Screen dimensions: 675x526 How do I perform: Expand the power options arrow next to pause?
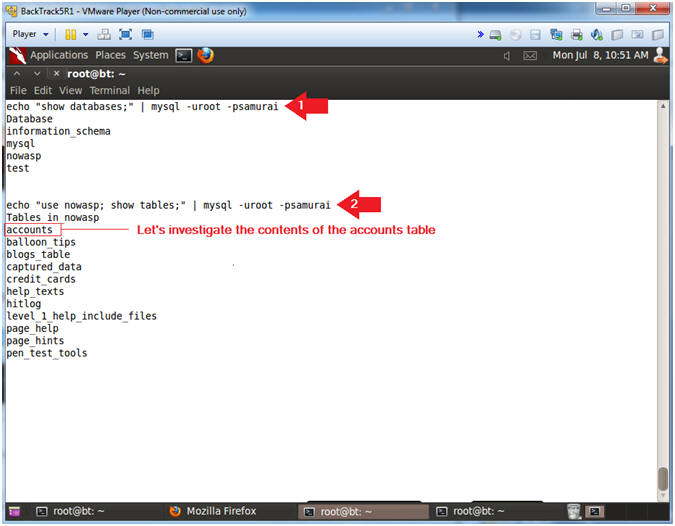85,34
